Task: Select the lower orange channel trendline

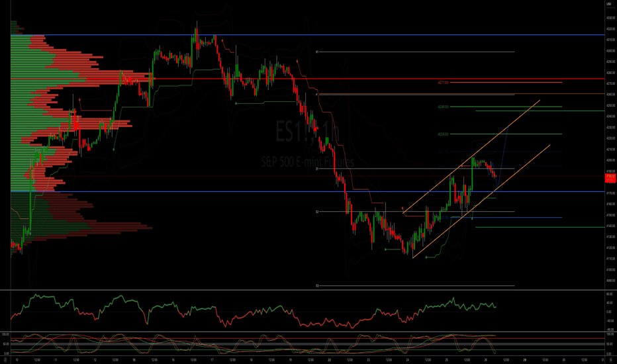Action: pyautogui.click(x=481, y=201)
